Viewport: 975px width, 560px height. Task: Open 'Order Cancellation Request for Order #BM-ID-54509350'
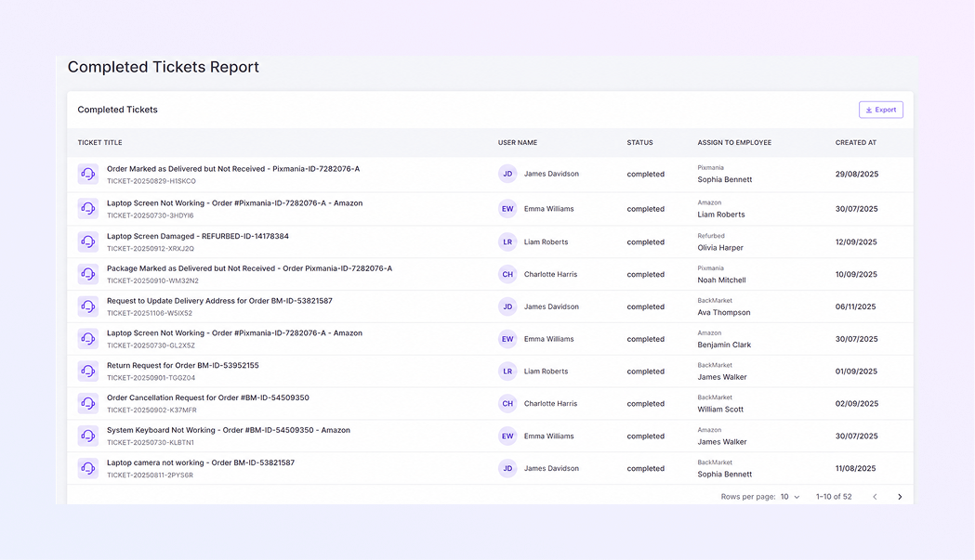(x=207, y=397)
